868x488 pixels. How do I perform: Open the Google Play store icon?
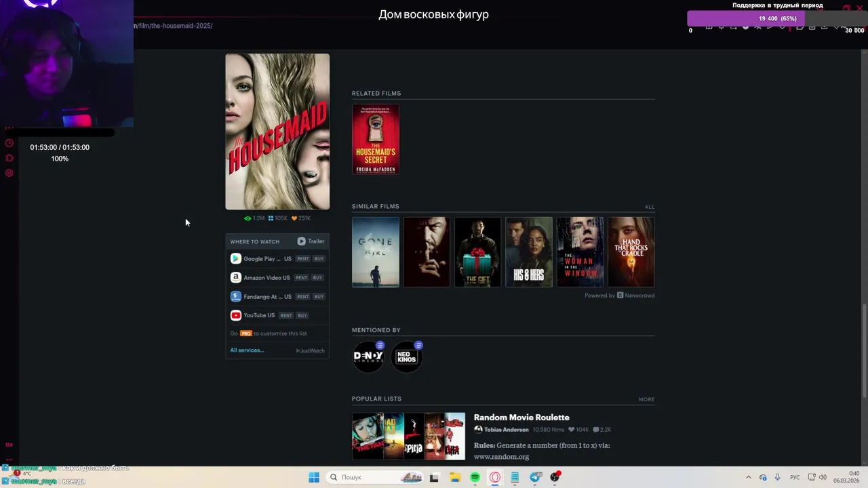(x=235, y=258)
